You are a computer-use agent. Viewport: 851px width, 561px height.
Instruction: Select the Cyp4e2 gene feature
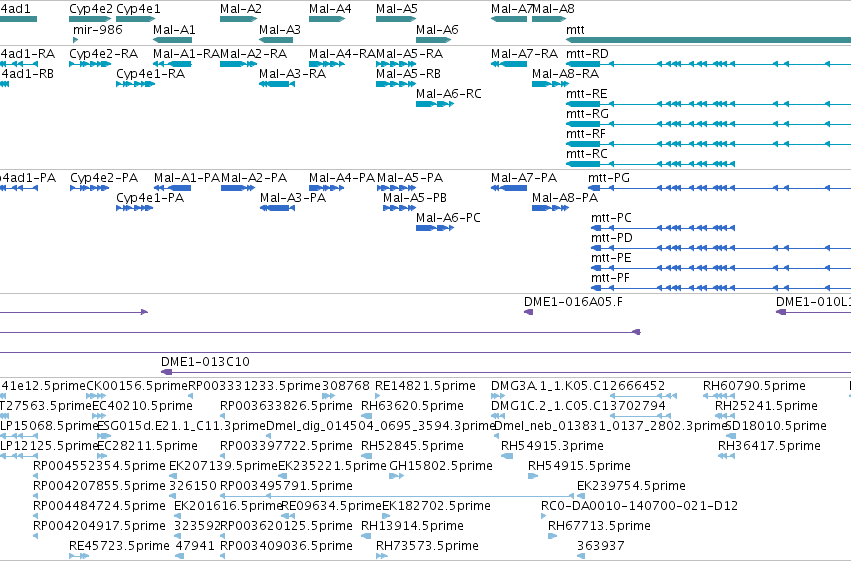point(91,19)
